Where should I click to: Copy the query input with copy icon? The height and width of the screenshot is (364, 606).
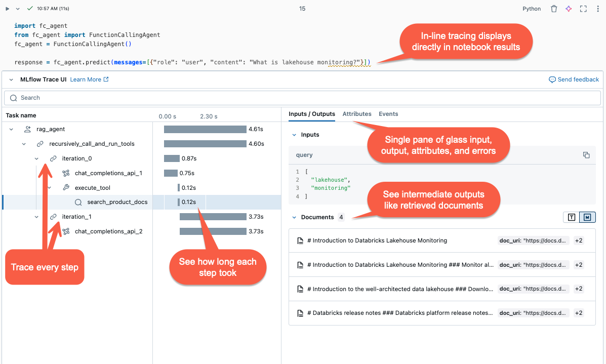click(x=586, y=155)
